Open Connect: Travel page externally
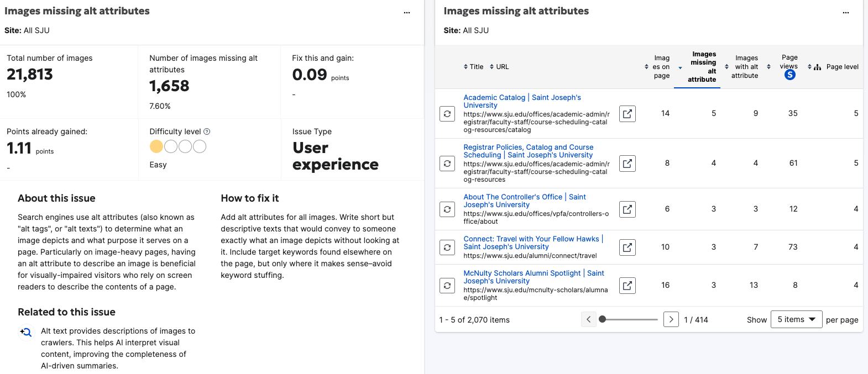Viewport: 868px width, 374px height. click(628, 247)
